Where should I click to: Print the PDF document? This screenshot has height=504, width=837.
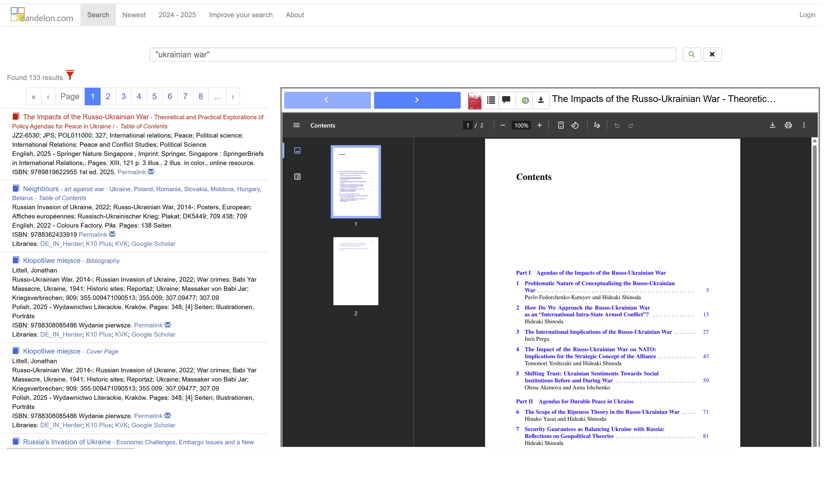click(788, 125)
